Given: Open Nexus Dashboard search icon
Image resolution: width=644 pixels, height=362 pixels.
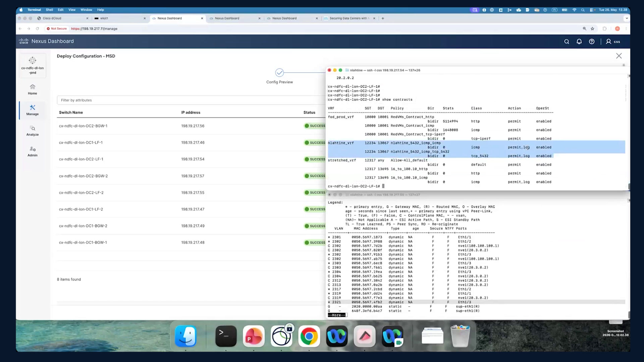Looking at the screenshot, I should pyautogui.click(x=567, y=42).
